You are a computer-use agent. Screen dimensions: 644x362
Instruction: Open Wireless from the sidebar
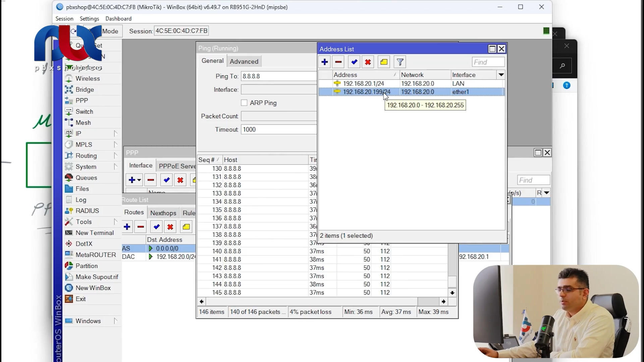click(x=88, y=78)
